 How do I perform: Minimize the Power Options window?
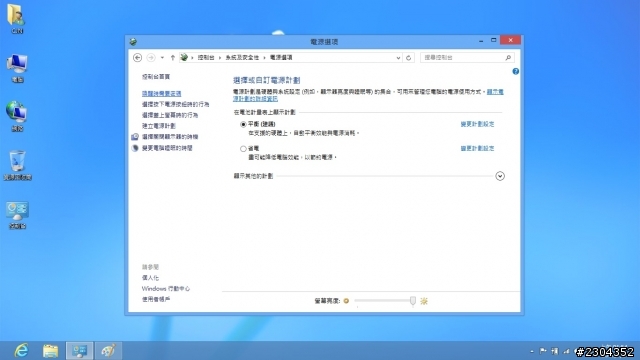point(481,40)
